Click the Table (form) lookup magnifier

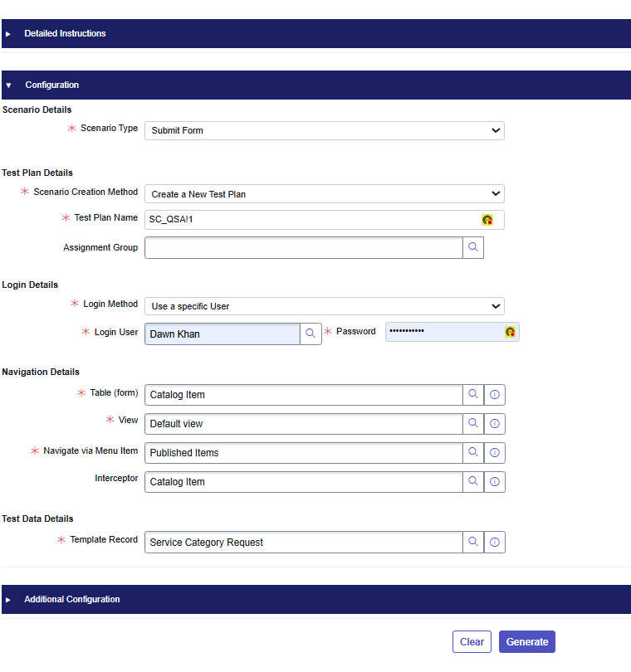473,395
